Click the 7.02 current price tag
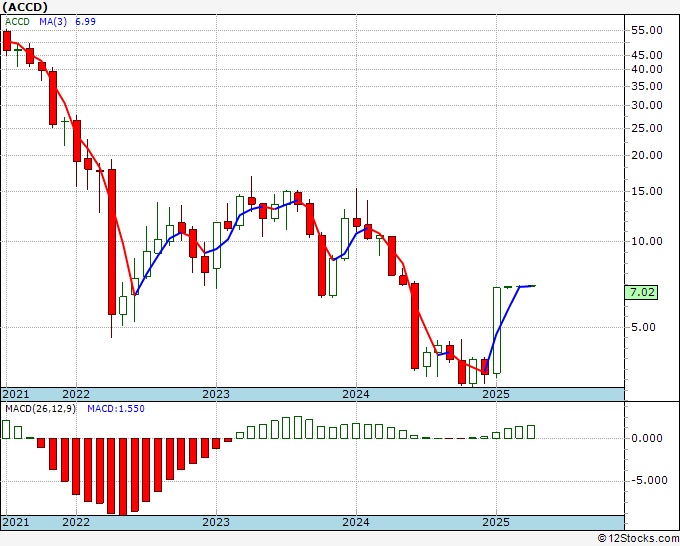This screenshot has height=546, width=680. coord(642,292)
